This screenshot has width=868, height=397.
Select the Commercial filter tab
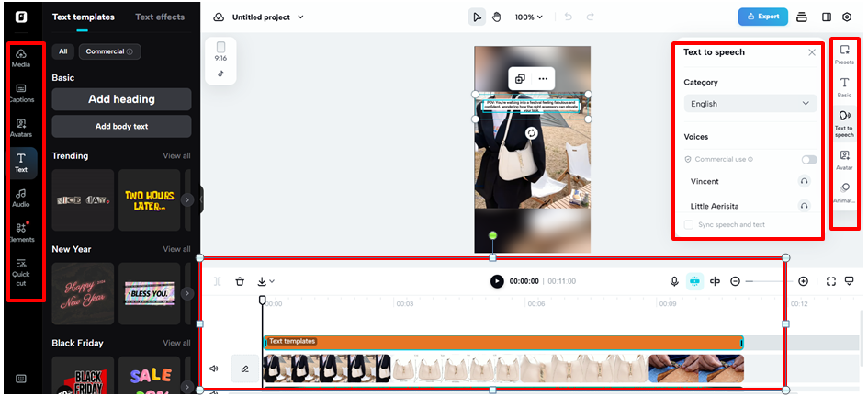[109, 51]
